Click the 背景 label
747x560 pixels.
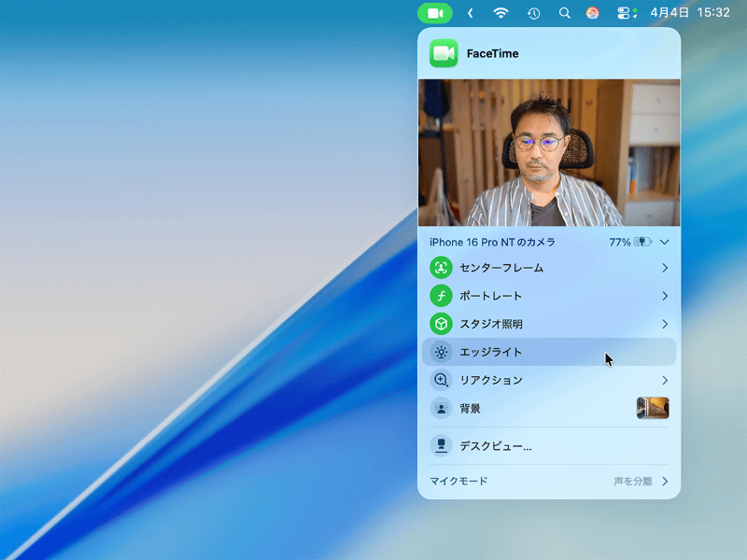(x=470, y=408)
